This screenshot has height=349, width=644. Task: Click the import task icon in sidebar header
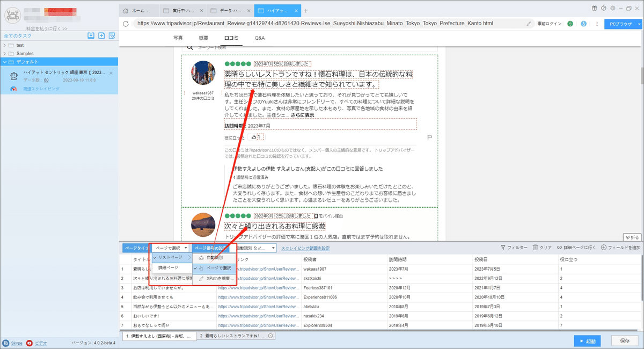click(91, 35)
